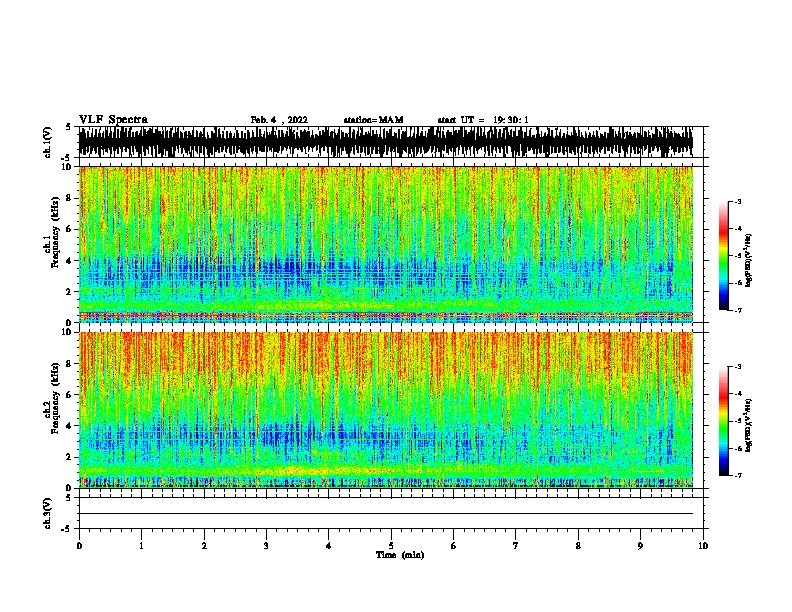This screenshot has height=612, width=792.
Task: Click the ch.1 spectrogram "4" kHz tick label
Action: point(70,260)
